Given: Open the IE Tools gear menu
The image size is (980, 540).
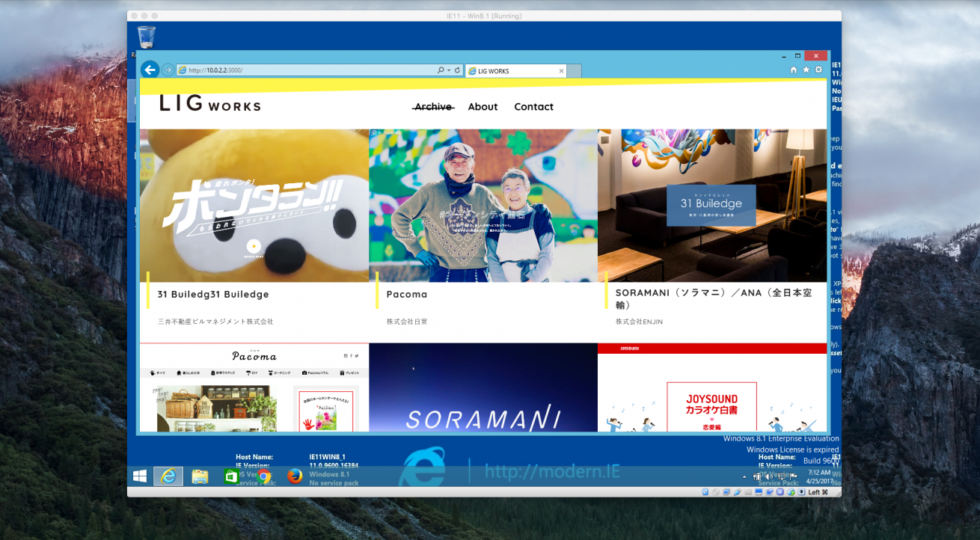Looking at the screenshot, I should (818, 70).
